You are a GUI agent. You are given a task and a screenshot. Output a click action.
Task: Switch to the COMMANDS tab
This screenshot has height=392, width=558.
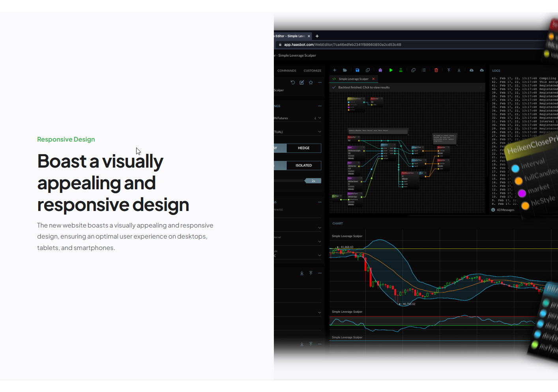click(x=286, y=71)
